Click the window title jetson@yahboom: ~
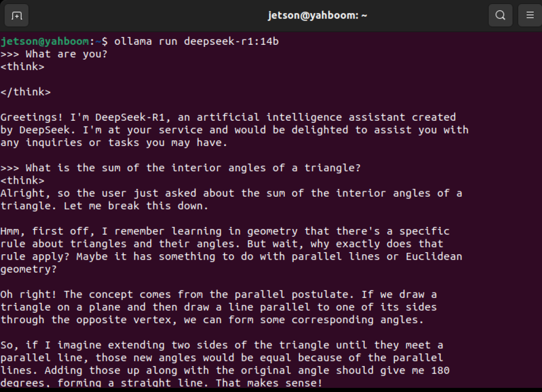Viewport: 542px width, 392px height. [317, 16]
